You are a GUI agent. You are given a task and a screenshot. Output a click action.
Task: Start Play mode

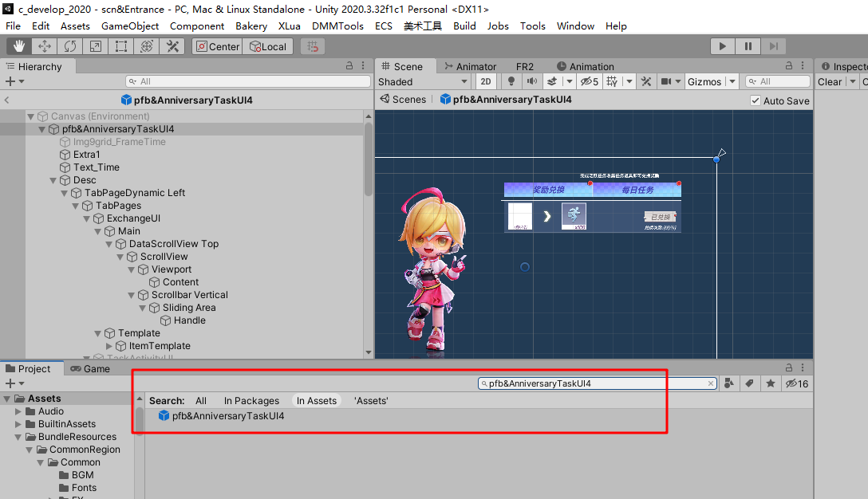[723, 46]
